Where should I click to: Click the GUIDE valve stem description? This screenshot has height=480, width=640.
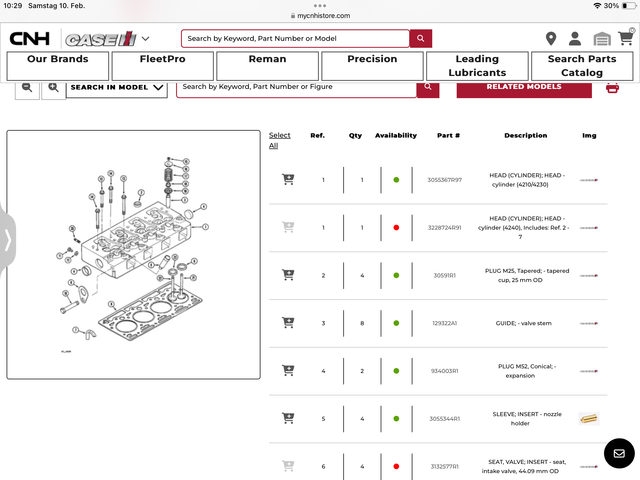pos(523,323)
